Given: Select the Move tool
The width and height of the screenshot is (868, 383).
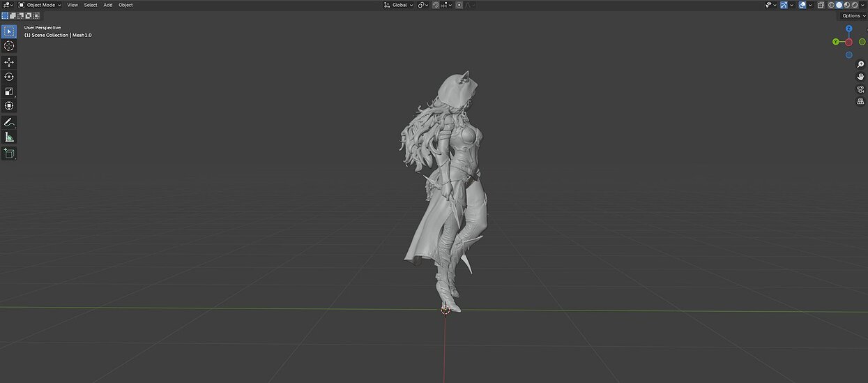Looking at the screenshot, I should click(8, 62).
